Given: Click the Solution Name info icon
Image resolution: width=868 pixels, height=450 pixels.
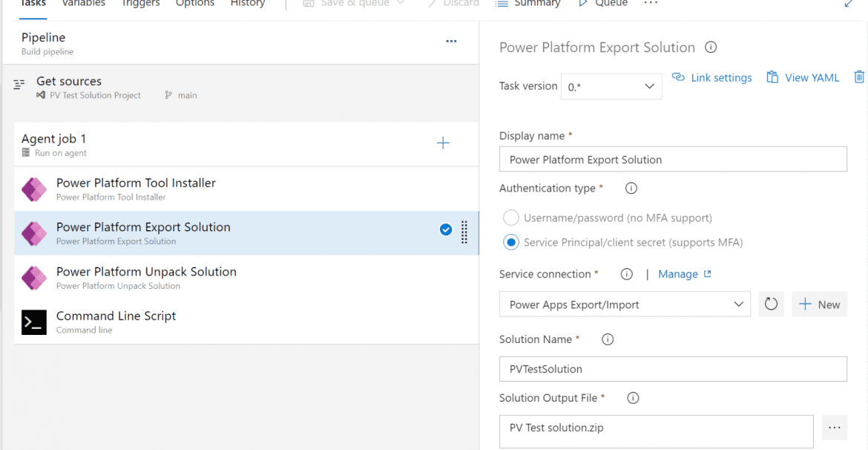Looking at the screenshot, I should [x=608, y=339].
